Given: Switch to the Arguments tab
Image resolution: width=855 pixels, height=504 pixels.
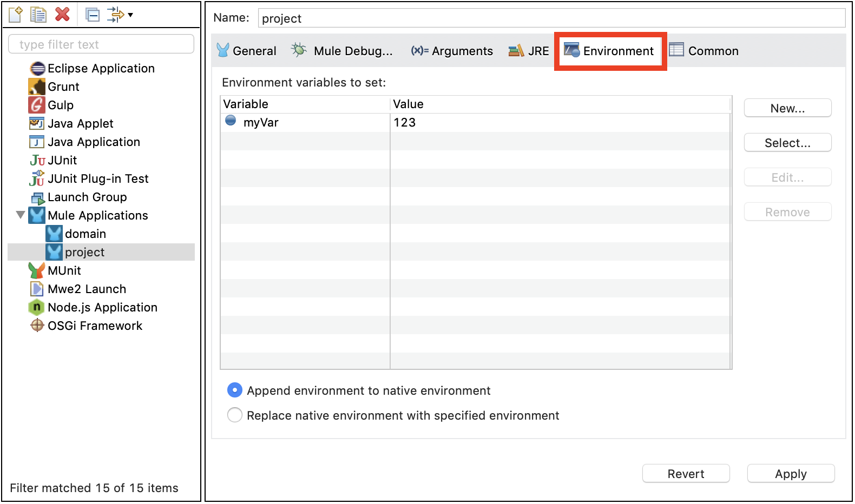Looking at the screenshot, I should (x=452, y=51).
